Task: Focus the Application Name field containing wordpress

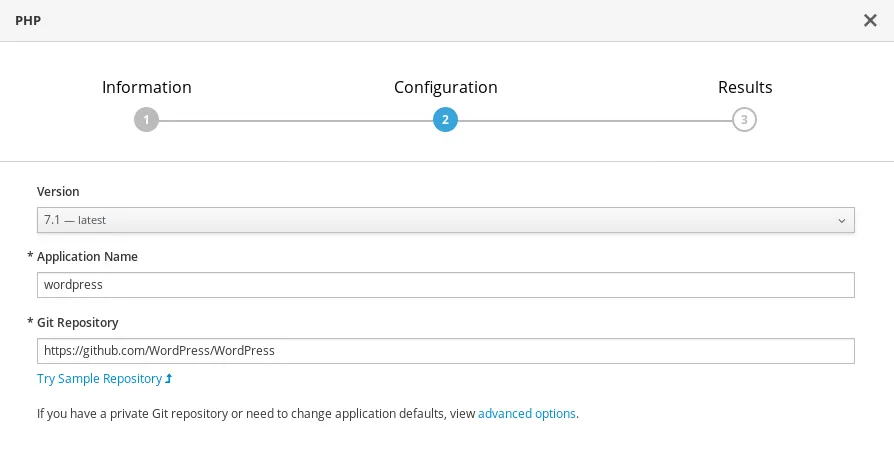Action: coord(445,285)
